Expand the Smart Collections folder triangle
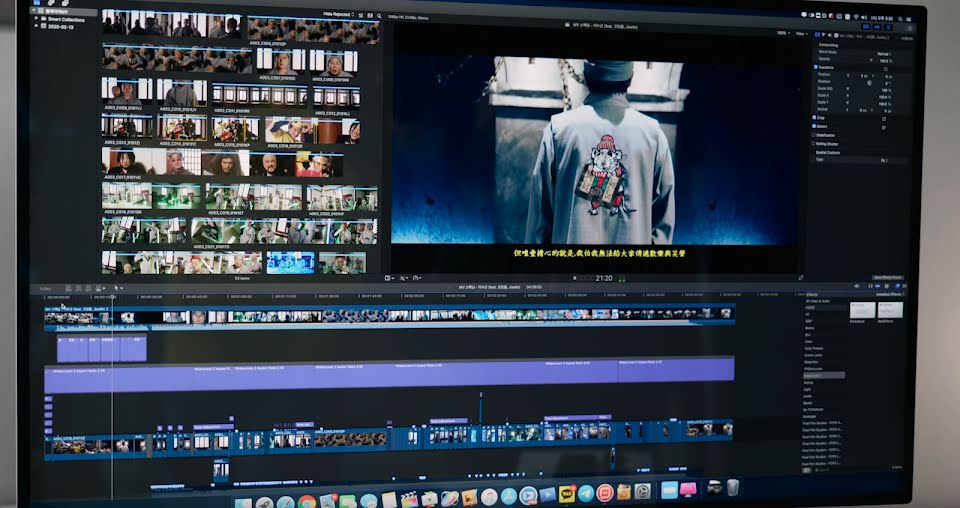This screenshot has width=960, height=508. [36, 19]
